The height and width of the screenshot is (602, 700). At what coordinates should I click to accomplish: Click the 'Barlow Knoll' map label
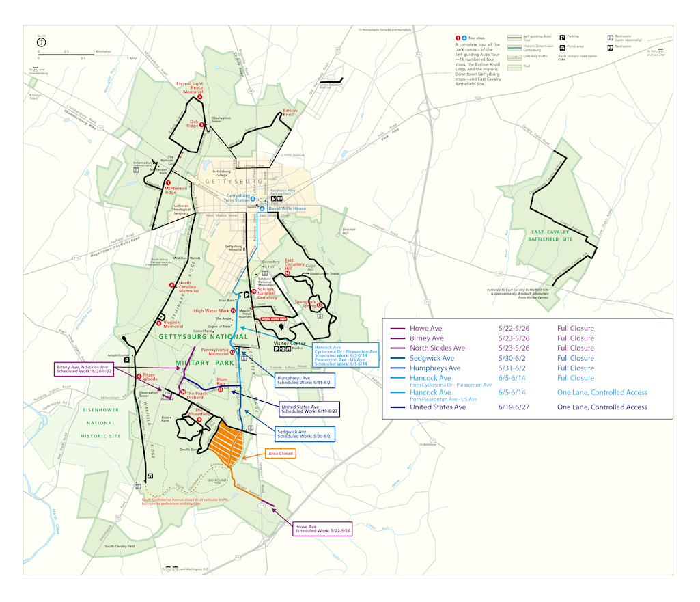click(290, 113)
